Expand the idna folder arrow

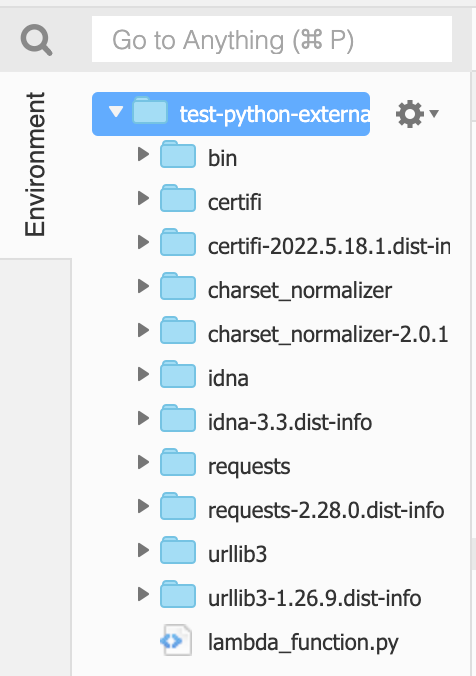tap(143, 374)
